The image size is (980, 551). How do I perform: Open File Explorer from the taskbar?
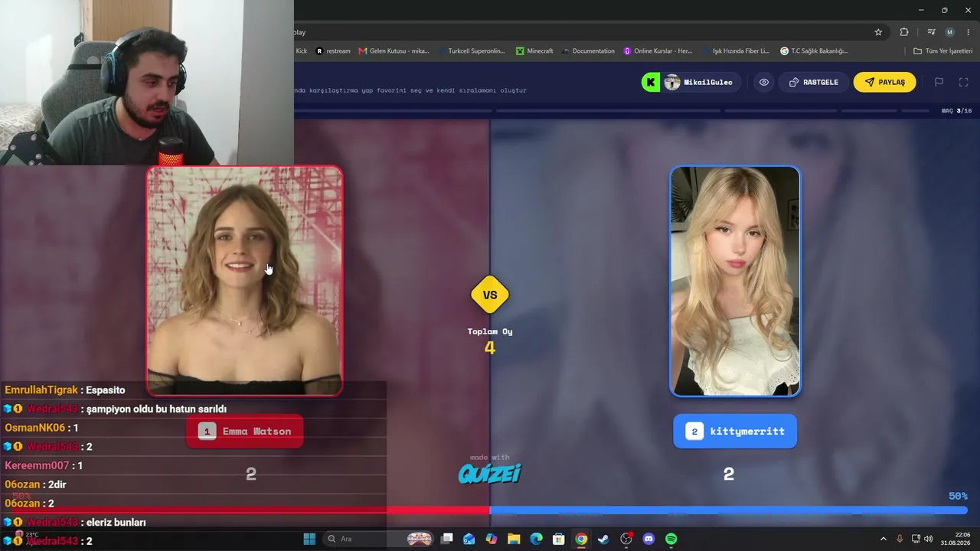click(x=514, y=539)
